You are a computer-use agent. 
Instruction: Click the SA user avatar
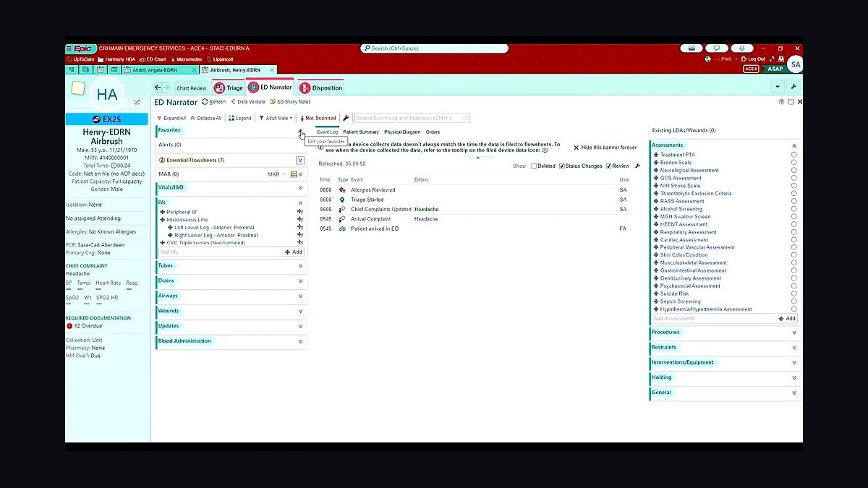coord(795,64)
